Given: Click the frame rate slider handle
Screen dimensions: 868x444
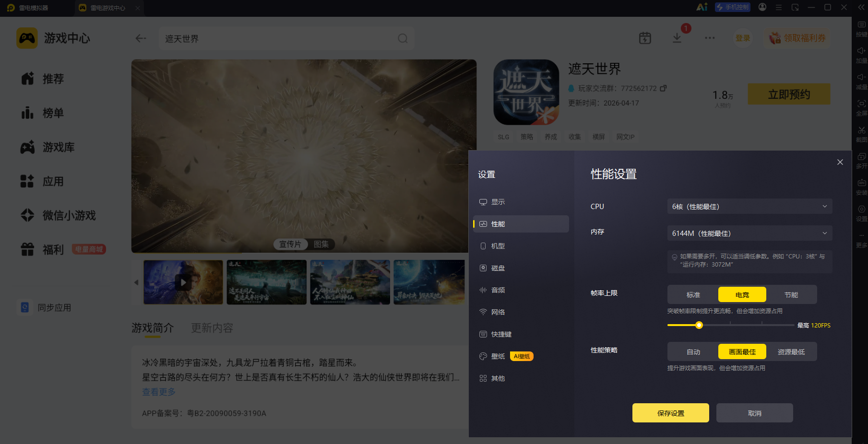Looking at the screenshot, I should (699, 325).
